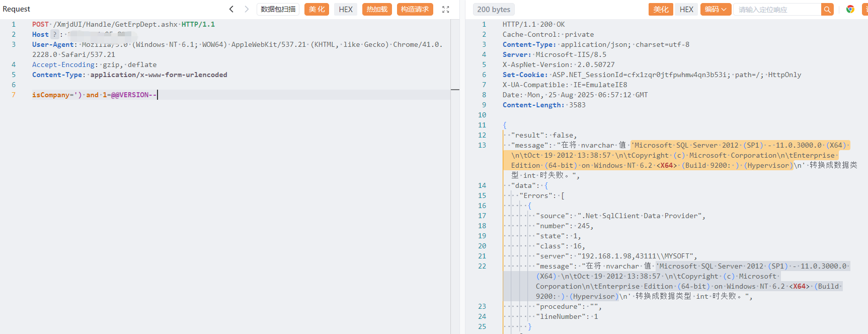Click the nested "message" line in Errors
The height and width of the screenshot is (334, 868).
point(693,281)
